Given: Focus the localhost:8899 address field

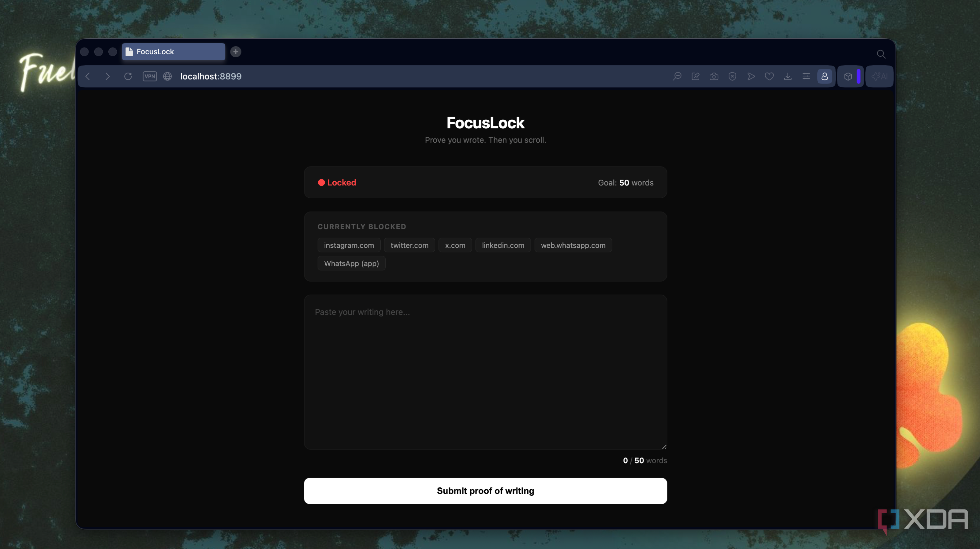Looking at the screenshot, I should (x=211, y=76).
